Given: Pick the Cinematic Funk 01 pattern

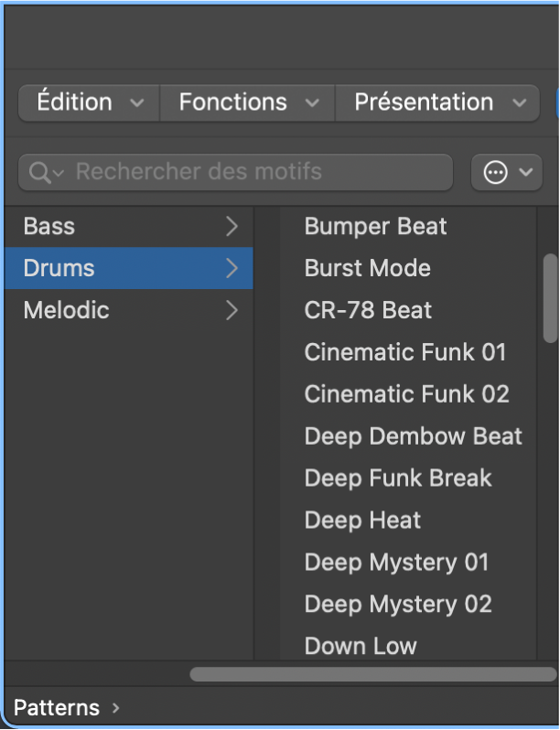Looking at the screenshot, I should [404, 352].
